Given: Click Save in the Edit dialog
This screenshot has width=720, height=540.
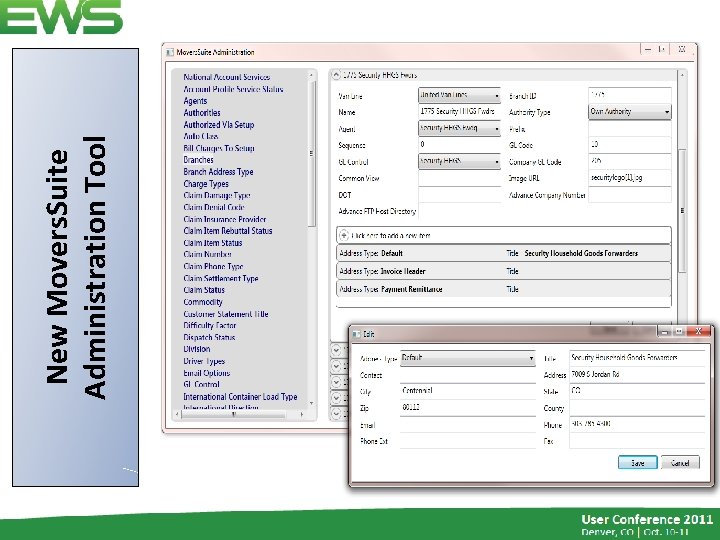Looking at the screenshot, I should coord(638,463).
